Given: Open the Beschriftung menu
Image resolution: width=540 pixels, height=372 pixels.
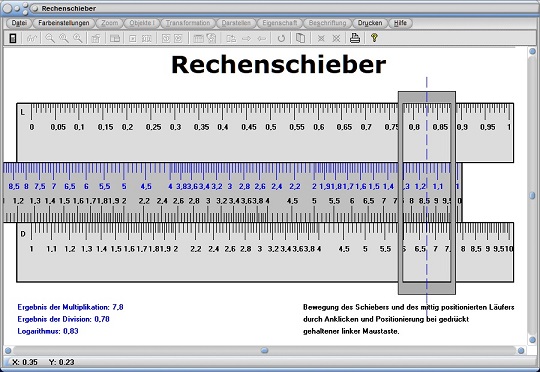Looking at the screenshot, I should coord(327,23).
